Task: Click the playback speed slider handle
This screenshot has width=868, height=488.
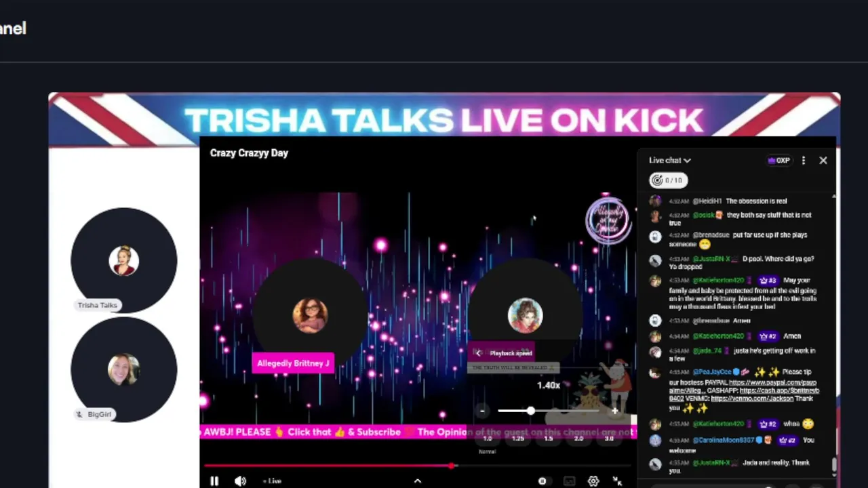Action: coord(531,411)
